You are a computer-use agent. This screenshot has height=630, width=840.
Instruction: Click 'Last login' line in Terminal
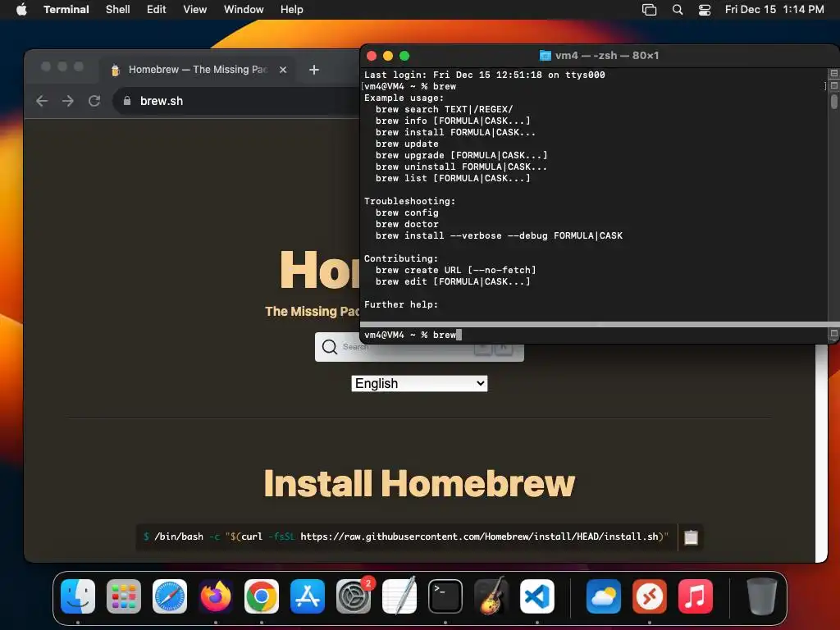click(484, 75)
